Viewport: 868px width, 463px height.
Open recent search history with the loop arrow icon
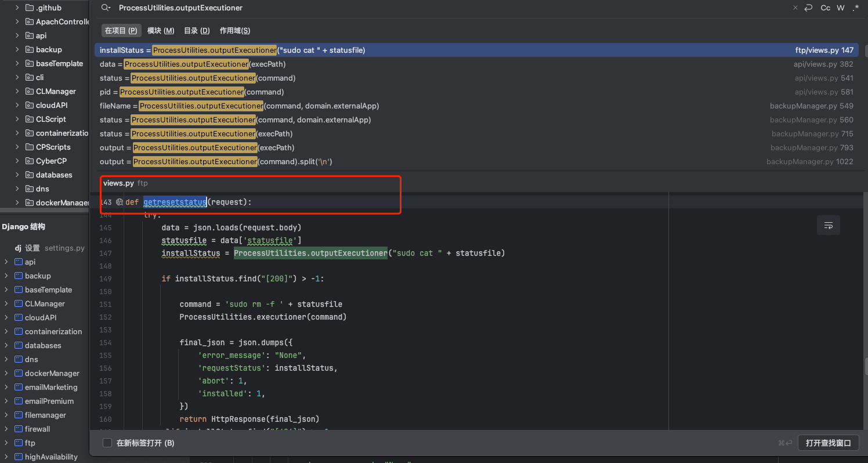[808, 8]
